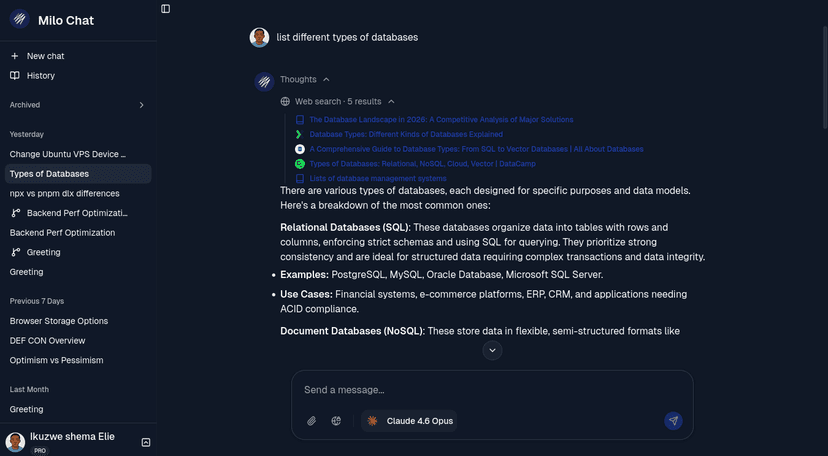The width and height of the screenshot is (828, 456).
Task: Collapse the Web search results list
Action: 391,101
